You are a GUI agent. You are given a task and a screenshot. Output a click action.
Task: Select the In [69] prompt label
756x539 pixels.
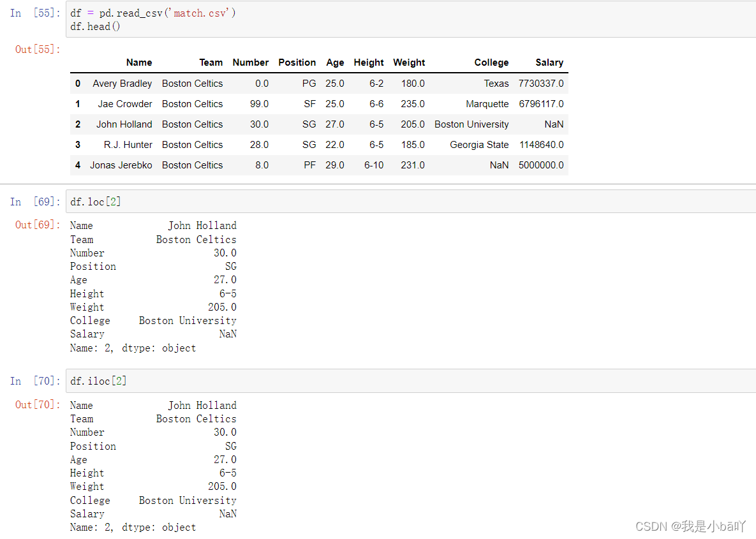(x=35, y=202)
